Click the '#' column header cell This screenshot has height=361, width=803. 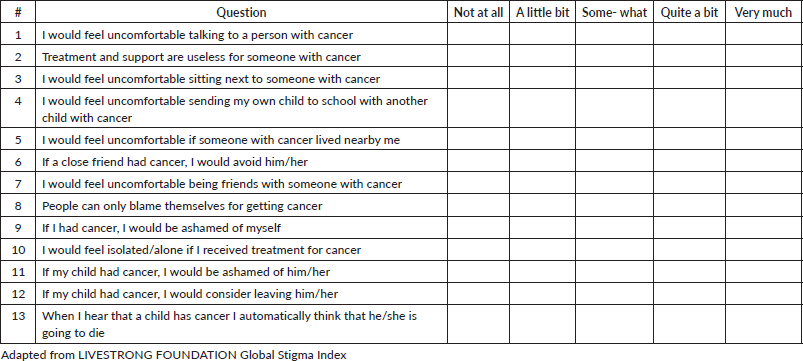[18, 12]
